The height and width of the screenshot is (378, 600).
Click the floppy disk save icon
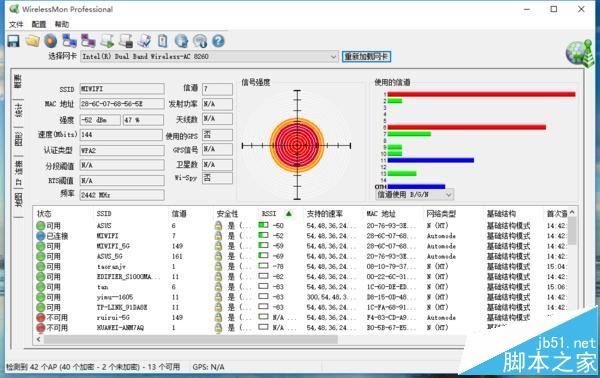[x=13, y=41]
